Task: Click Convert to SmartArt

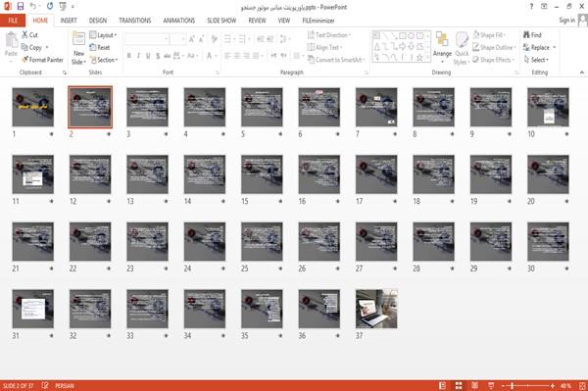Action: 335,60
